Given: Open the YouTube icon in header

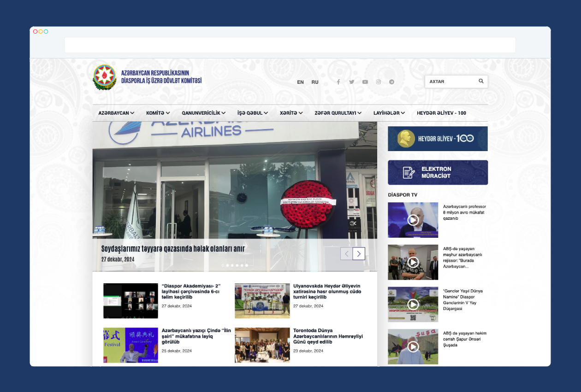Looking at the screenshot, I should pyautogui.click(x=365, y=82).
